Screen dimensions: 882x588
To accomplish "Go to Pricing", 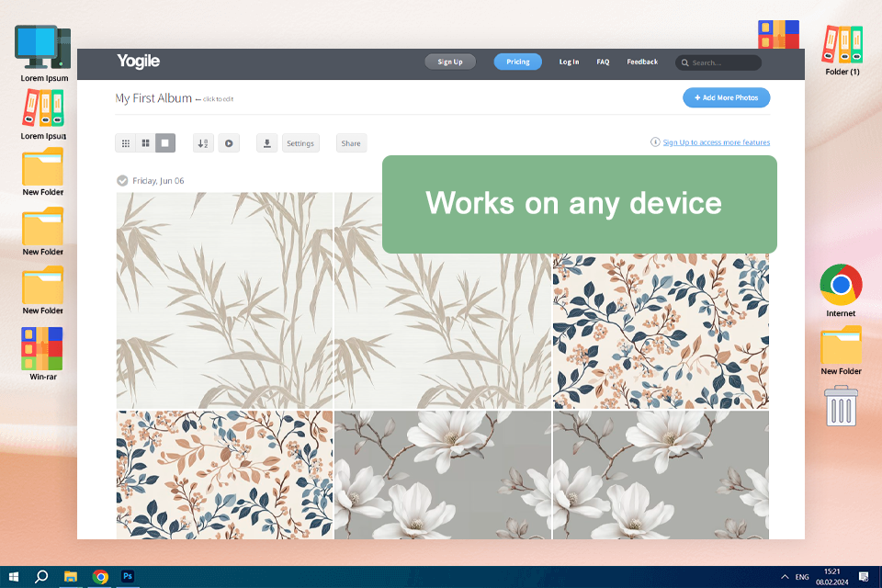I will tap(517, 62).
